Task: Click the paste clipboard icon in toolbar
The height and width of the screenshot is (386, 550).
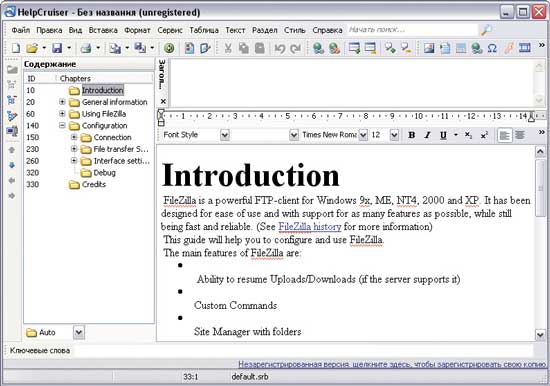Action: point(260,48)
